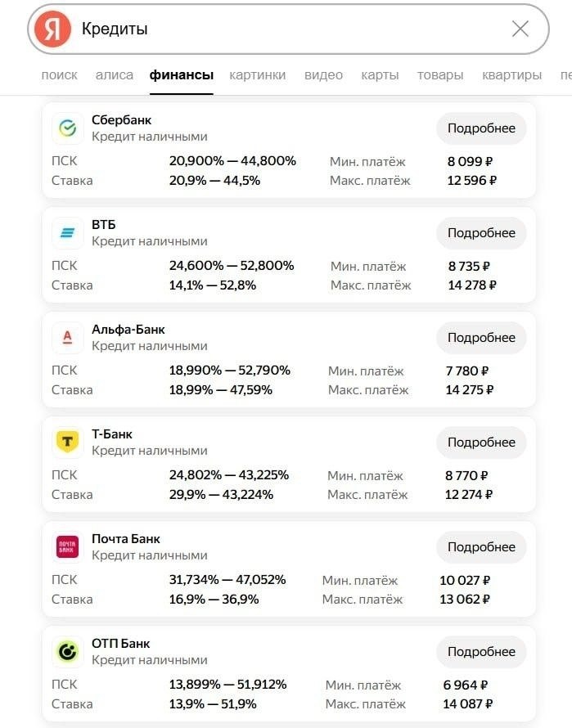Open the алиса tab
572x728 pixels.
click(115, 75)
